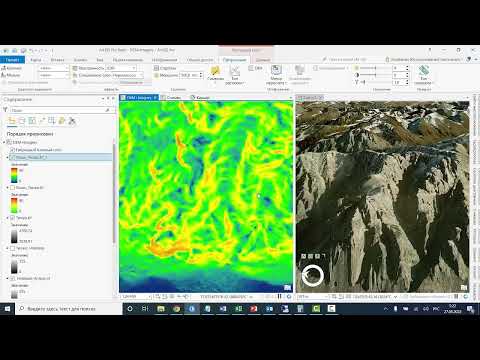Screen dimensions: 480x360
Task: Pause drawing in the 3D scene view
Action: [x=456, y=296]
